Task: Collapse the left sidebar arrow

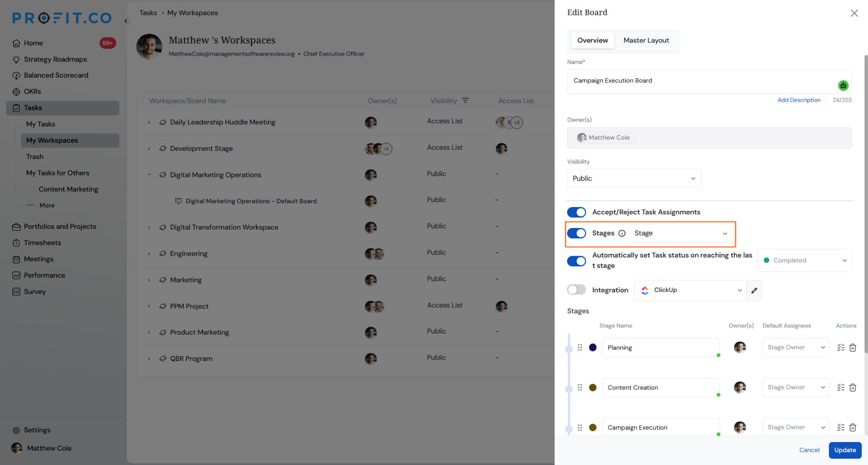Action: pyautogui.click(x=125, y=21)
